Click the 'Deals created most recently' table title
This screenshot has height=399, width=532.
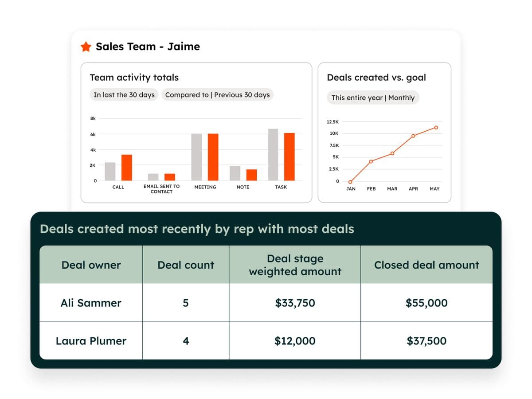click(197, 229)
